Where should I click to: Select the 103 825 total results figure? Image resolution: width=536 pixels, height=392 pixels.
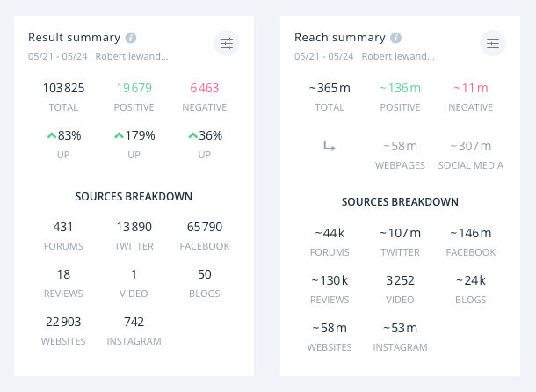click(63, 88)
